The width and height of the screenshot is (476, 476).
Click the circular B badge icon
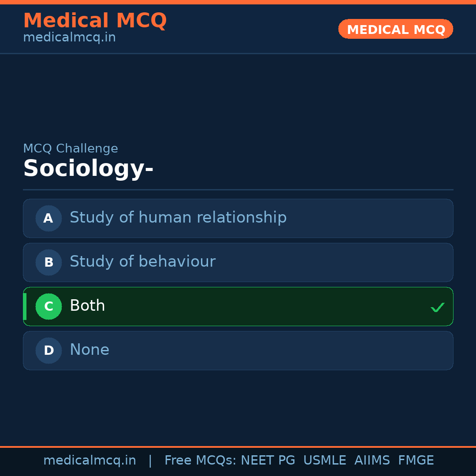pos(48,262)
